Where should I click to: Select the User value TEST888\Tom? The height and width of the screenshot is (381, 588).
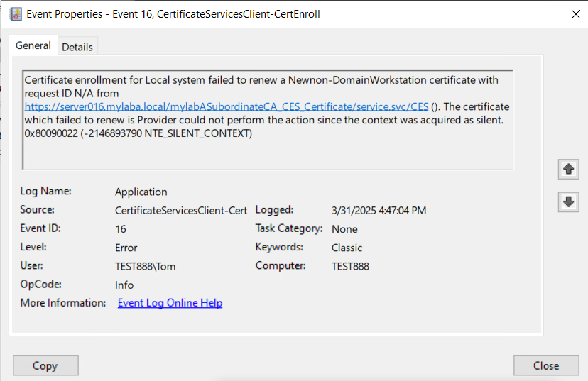145,266
